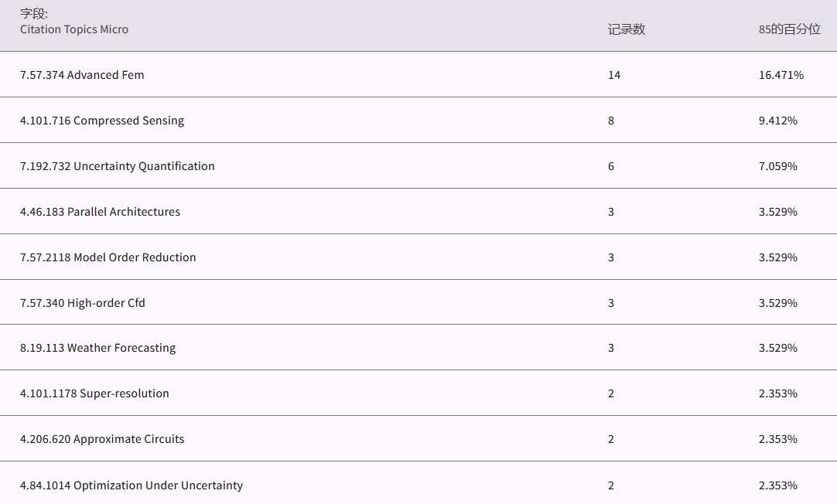Choose 7.192.732 Uncertainty Quantification entry
The height and width of the screenshot is (504, 837).
click(x=118, y=166)
